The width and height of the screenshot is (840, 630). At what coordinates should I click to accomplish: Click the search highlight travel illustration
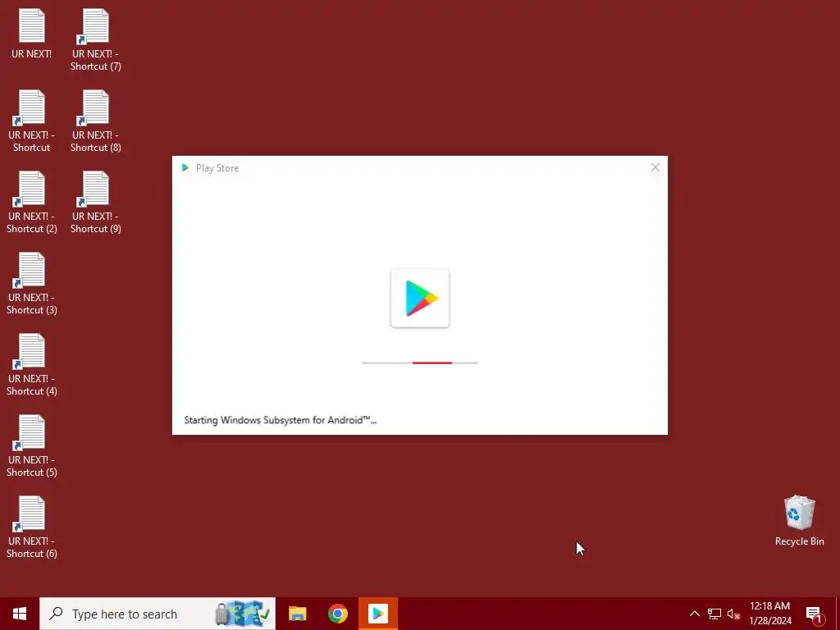[x=243, y=614]
